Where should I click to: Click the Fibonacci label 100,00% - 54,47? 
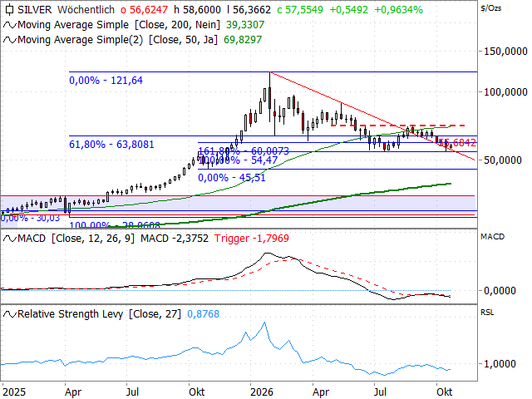[x=238, y=160]
